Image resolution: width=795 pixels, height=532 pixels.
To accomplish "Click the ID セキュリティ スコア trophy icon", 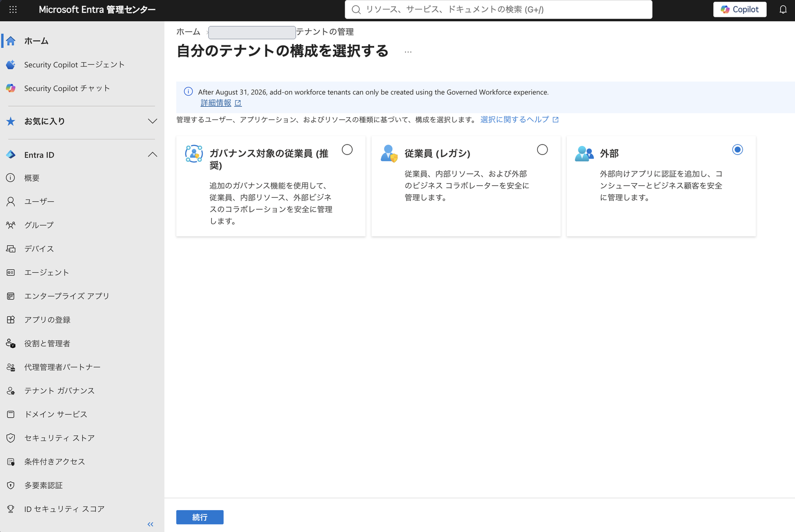I will (10, 509).
